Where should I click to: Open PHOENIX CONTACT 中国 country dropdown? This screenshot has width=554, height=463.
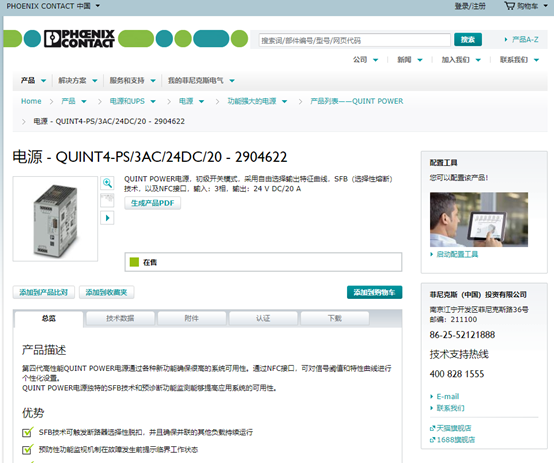click(53, 6)
